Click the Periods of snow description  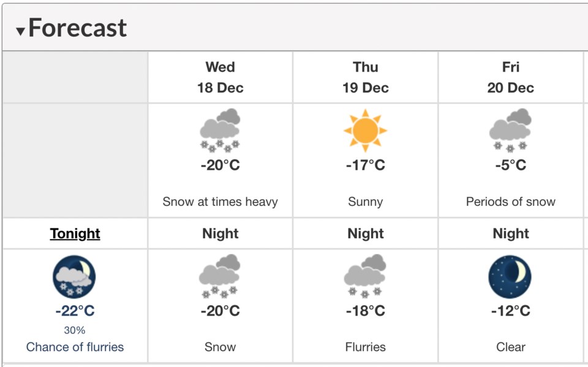(x=510, y=202)
